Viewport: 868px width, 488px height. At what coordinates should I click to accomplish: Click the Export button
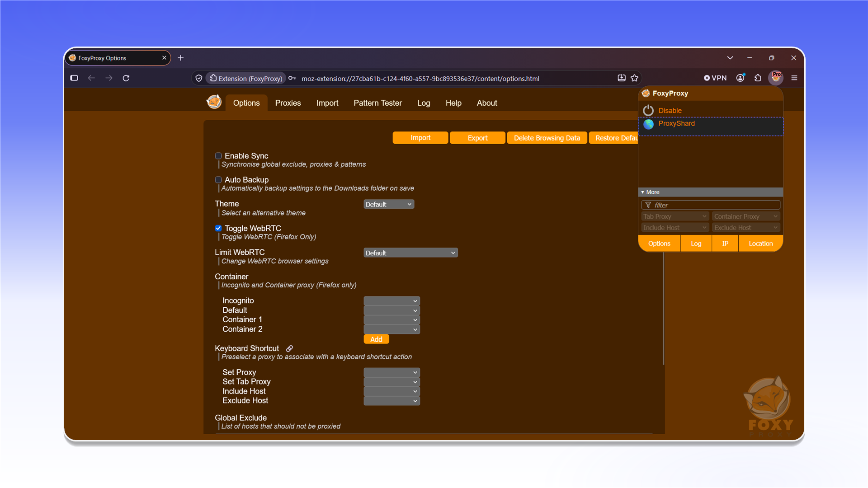click(477, 138)
